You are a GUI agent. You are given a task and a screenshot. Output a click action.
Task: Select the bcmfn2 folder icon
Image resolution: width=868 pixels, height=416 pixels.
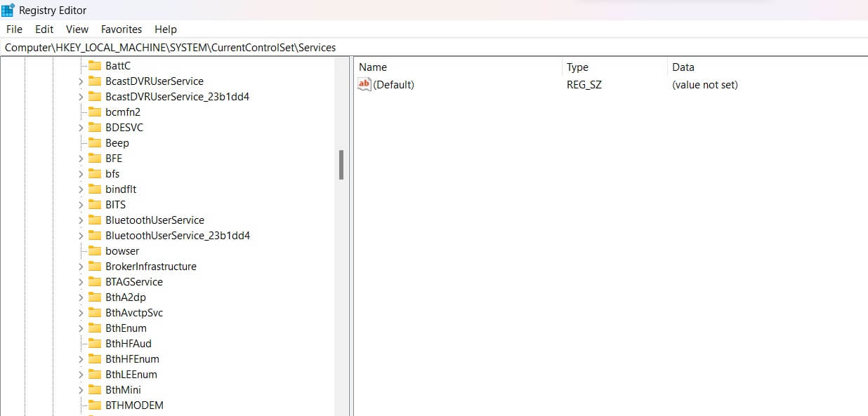click(x=96, y=112)
